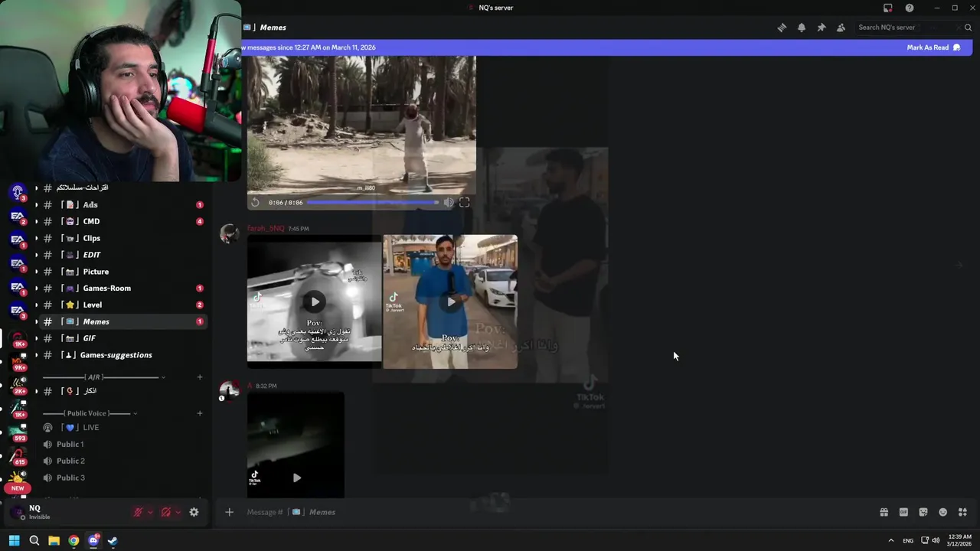Open the inbox icon in title bar
The width and height of the screenshot is (980, 551).
(x=888, y=8)
